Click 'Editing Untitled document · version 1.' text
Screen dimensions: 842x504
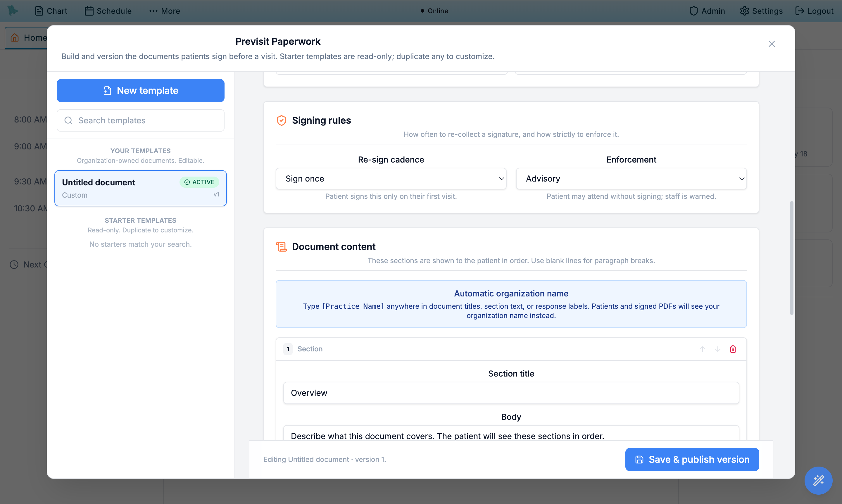click(x=325, y=460)
